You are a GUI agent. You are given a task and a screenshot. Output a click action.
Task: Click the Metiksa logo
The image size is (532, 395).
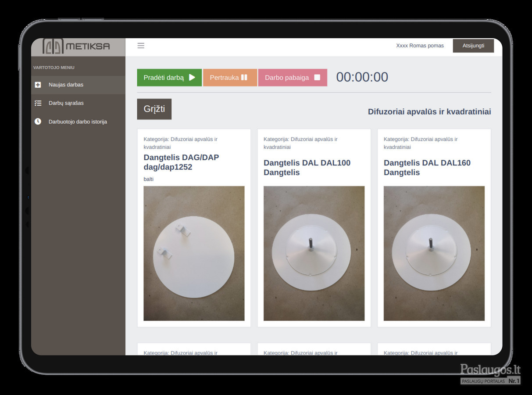(76, 47)
